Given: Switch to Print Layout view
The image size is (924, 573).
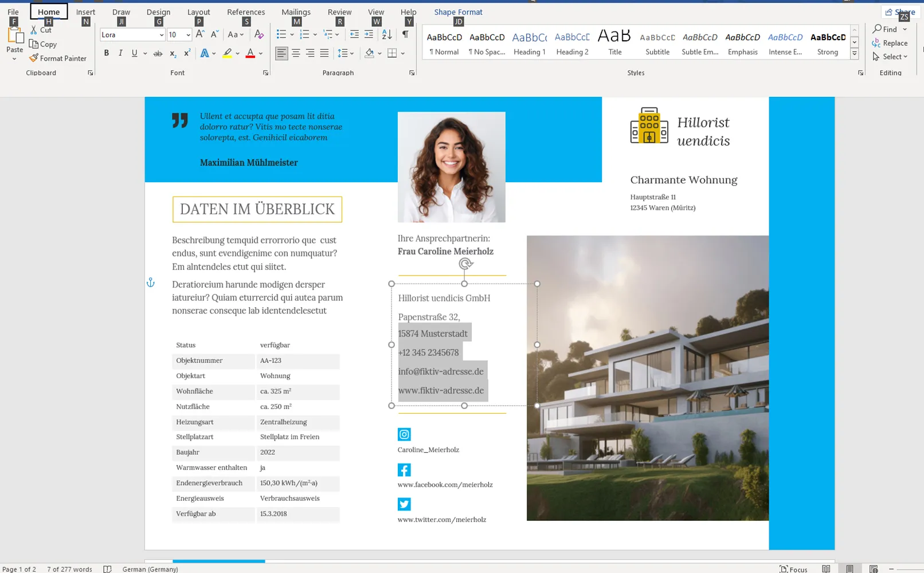Looking at the screenshot, I should tap(849, 569).
